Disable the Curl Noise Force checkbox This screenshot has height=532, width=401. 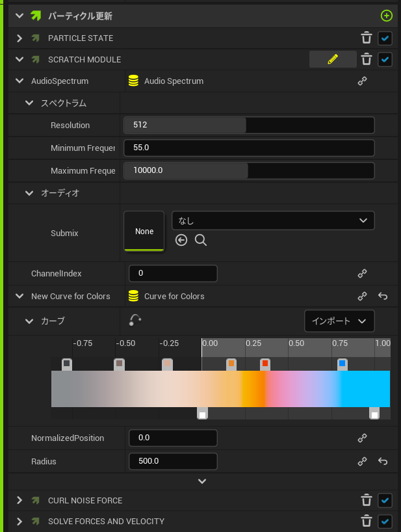pos(385,500)
